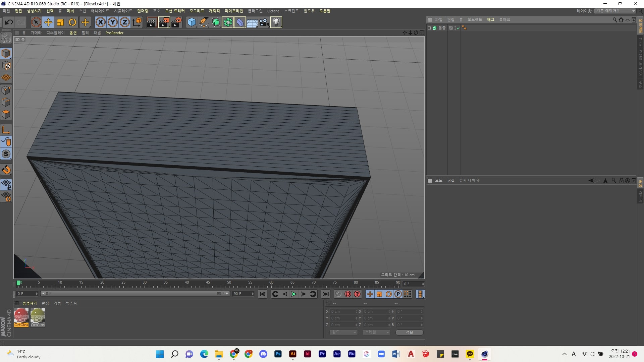Viewport: 644px width, 362px height.
Task: Open material manager 텍스쳐 menu
Action: coord(71,303)
